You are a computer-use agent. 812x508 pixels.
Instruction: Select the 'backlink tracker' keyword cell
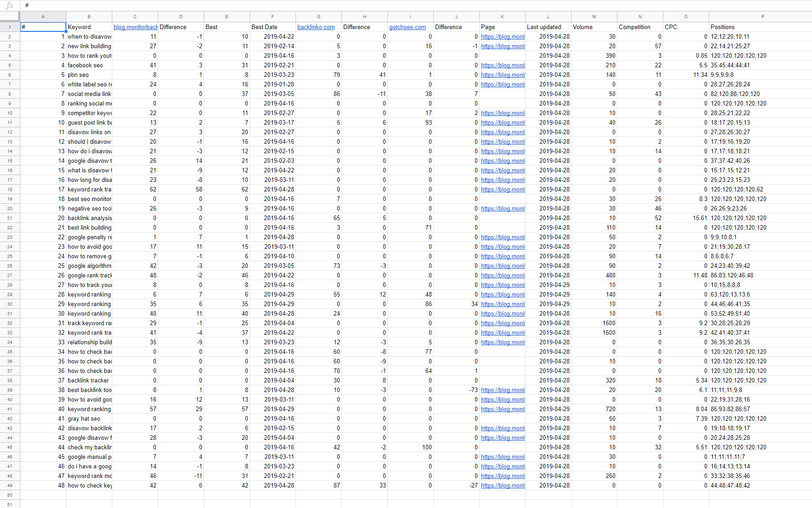pyautogui.click(x=89, y=381)
